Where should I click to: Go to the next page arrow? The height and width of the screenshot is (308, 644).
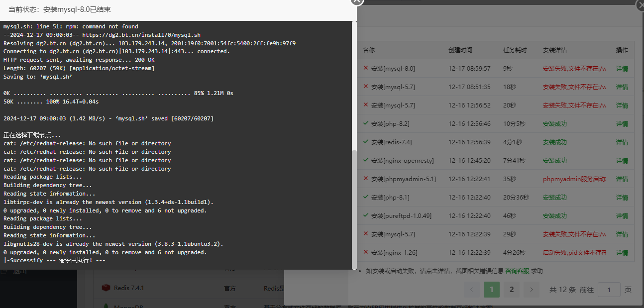[x=532, y=290]
